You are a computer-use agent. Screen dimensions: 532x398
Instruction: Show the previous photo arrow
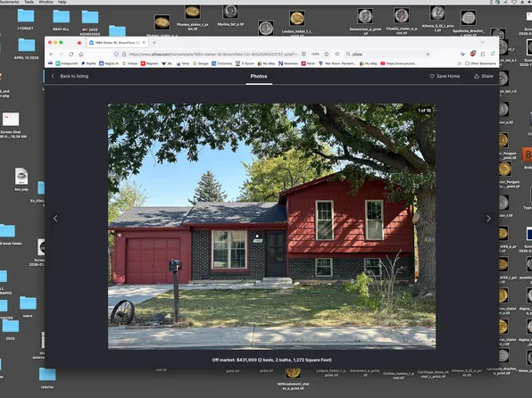[x=55, y=219]
